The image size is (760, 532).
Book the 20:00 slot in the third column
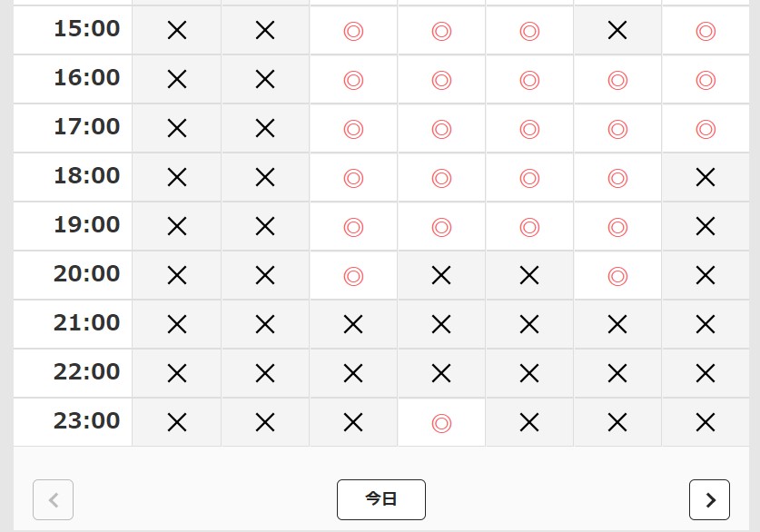353,275
